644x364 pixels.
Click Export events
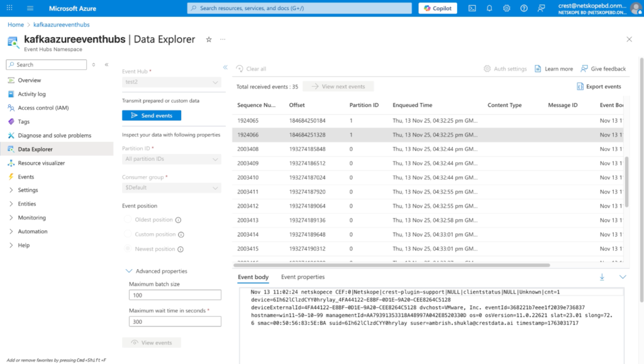tap(599, 87)
